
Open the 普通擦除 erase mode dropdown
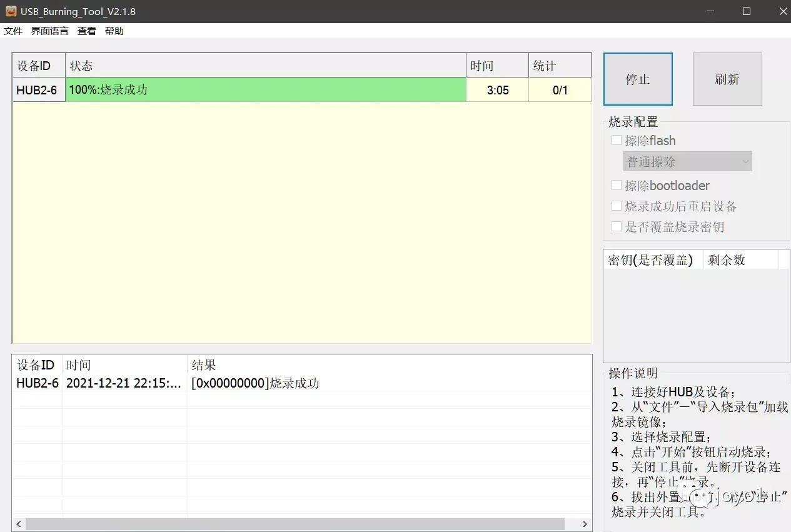687,162
